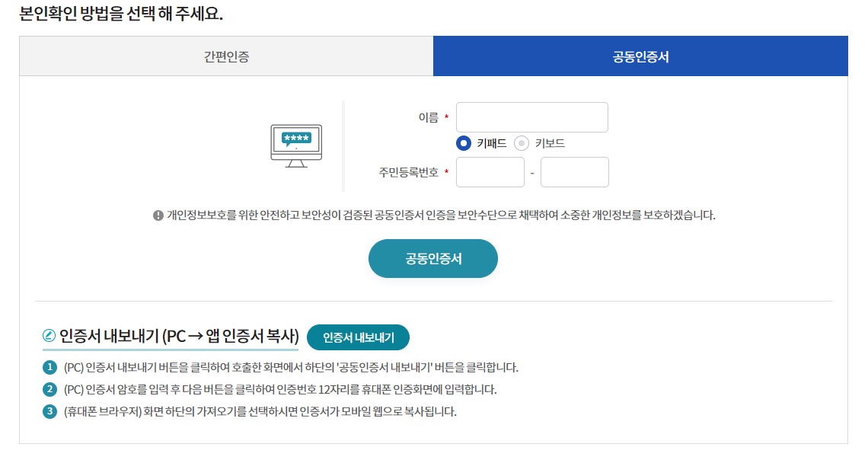
Task: Click the red asterisk beside 주민등록번호 label
Action: pos(445,172)
